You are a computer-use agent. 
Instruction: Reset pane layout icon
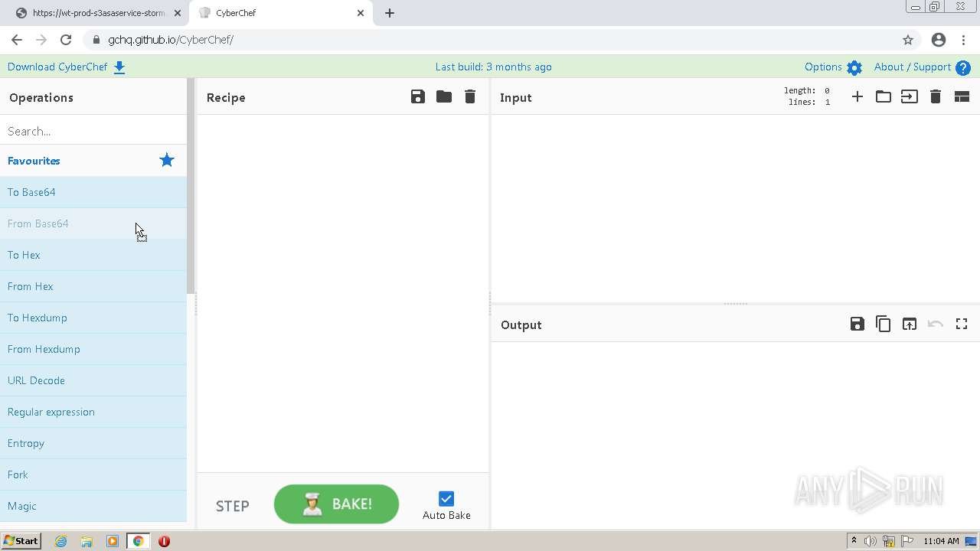(962, 96)
